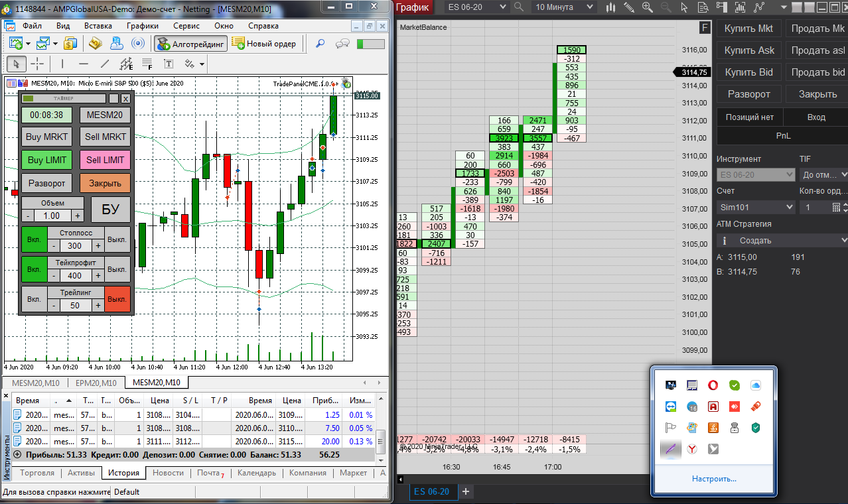Increase Объем with the plus stepper
The width and height of the screenshot is (848, 504).
[78, 216]
